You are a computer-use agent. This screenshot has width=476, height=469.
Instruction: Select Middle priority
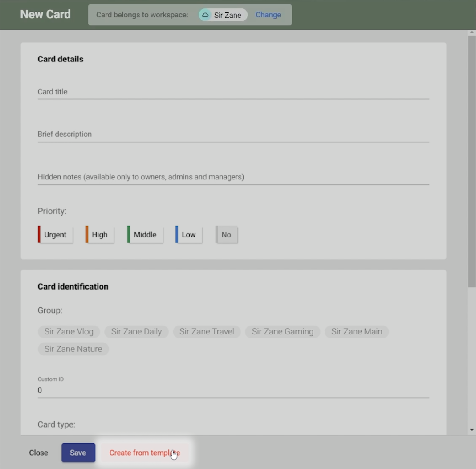coord(145,235)
